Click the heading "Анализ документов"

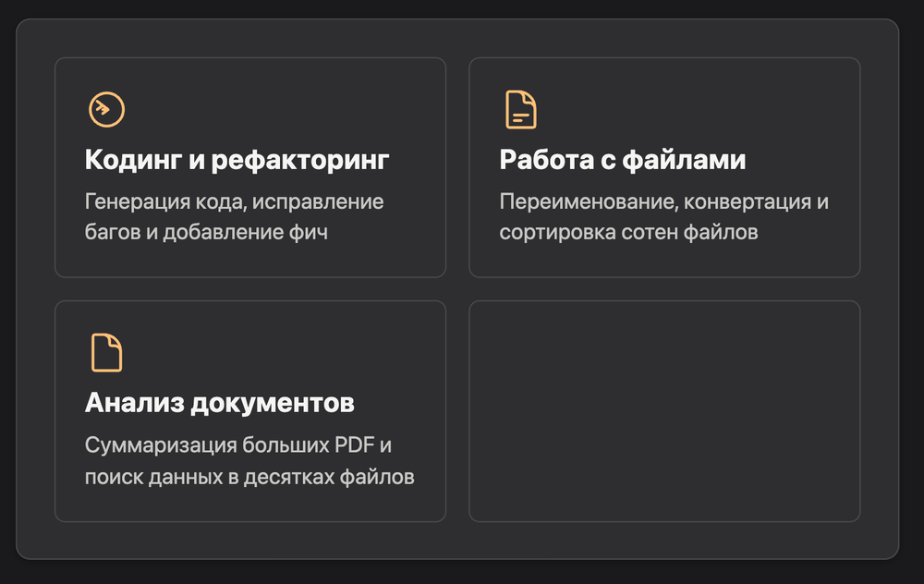click(x=220, y=402)
